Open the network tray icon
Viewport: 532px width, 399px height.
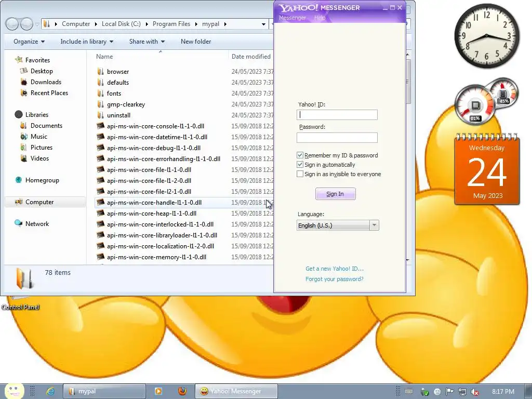pos(462,392)
